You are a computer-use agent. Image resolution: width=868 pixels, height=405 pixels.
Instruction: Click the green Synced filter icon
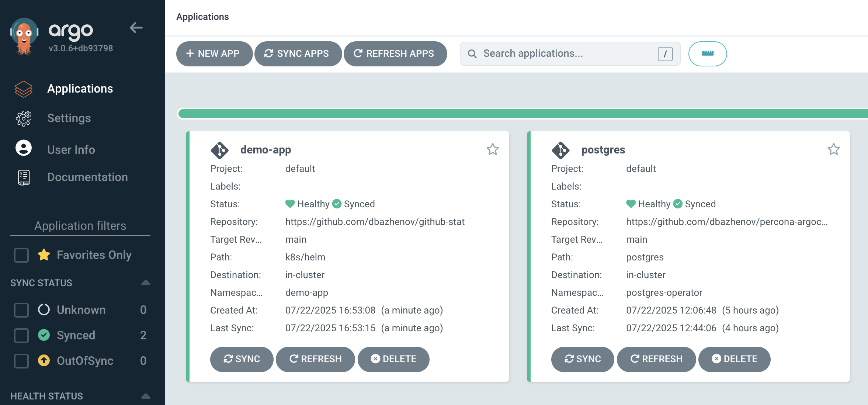click(x=44, y=335)
